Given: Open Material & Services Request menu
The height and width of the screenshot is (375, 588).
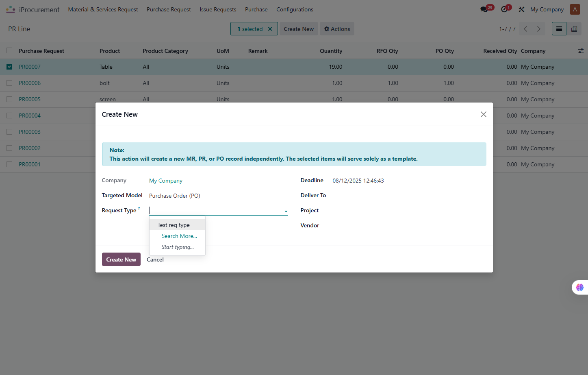Looking at the screenshot, I should (103, 9).
